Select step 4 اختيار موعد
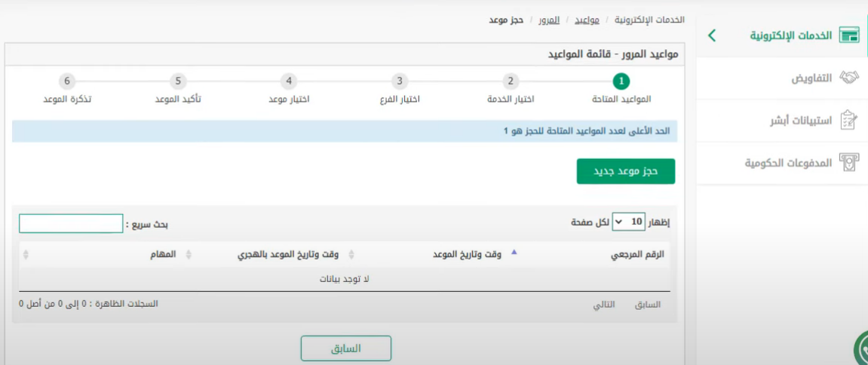This screenshot has height=365, width=868. 288,89
